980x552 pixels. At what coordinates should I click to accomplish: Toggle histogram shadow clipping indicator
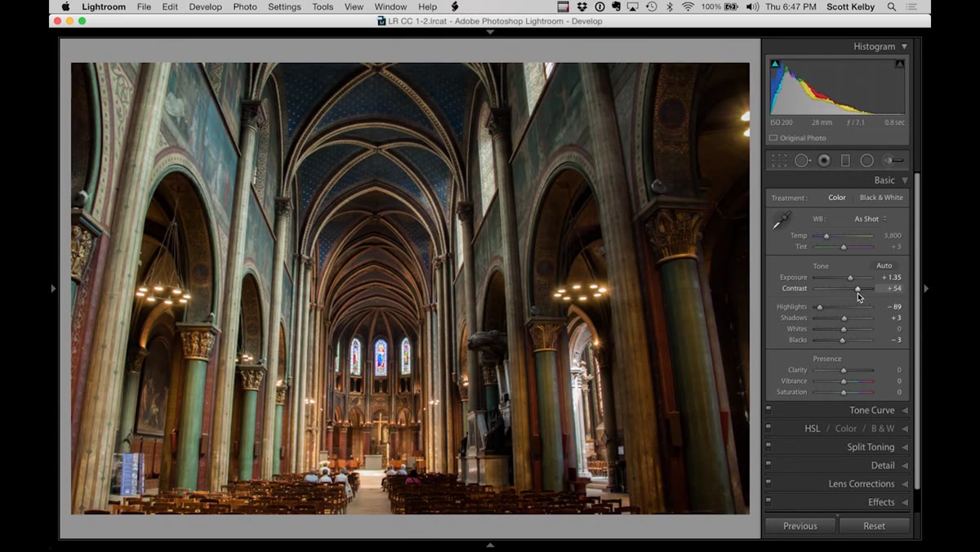coord(775,64)
